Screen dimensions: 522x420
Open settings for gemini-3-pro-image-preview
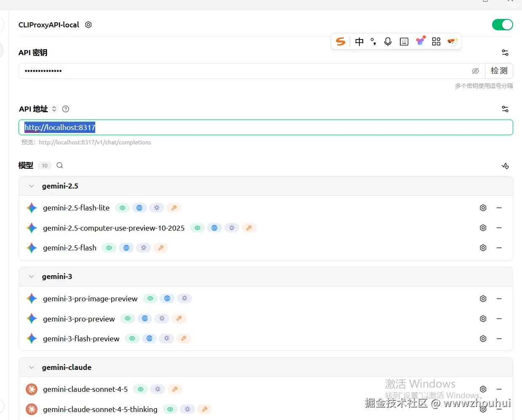pyautogui.click(x=483, y=299)
